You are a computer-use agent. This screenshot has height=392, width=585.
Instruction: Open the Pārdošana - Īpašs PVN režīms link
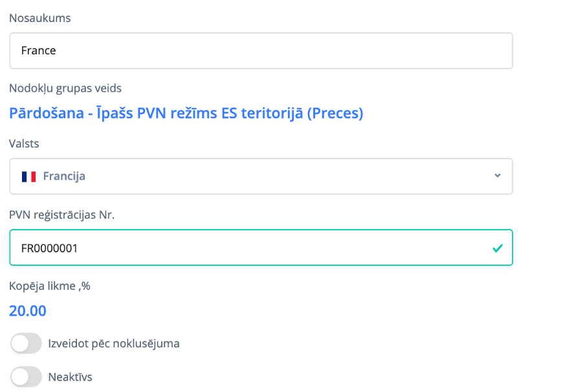click(186, 113)
